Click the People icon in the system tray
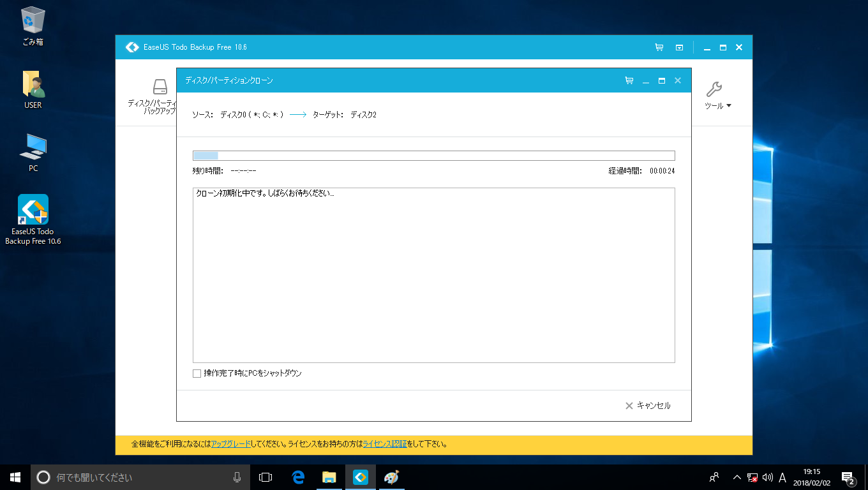 point(715,477)
